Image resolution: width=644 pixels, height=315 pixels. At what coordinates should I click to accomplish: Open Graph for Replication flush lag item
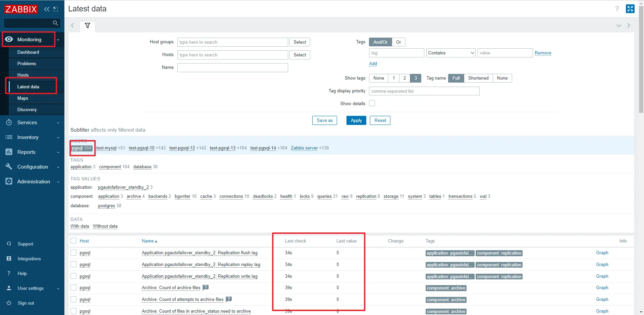(x=602, y=253)
